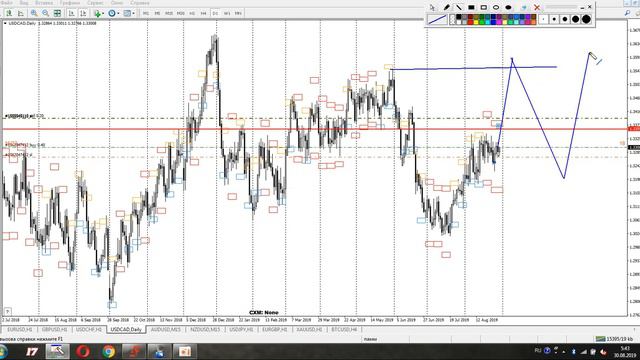The height and width of the screenshot is (360, 640).
Task: Select the outlined rounded rectangle tool
Action: tap(484, 7)
